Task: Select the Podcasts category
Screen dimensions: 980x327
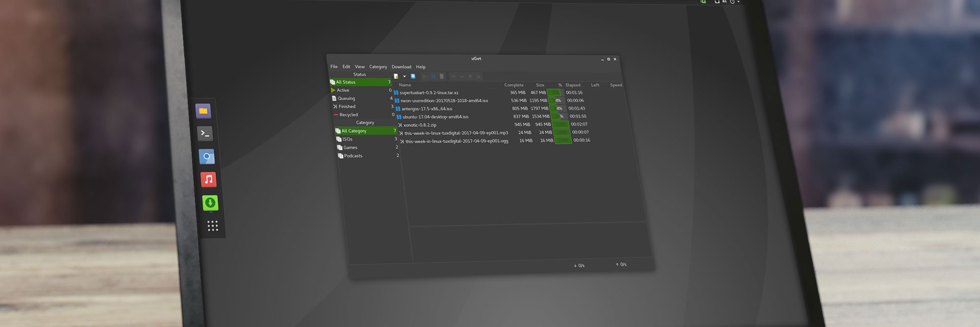Action: point(369,155)
